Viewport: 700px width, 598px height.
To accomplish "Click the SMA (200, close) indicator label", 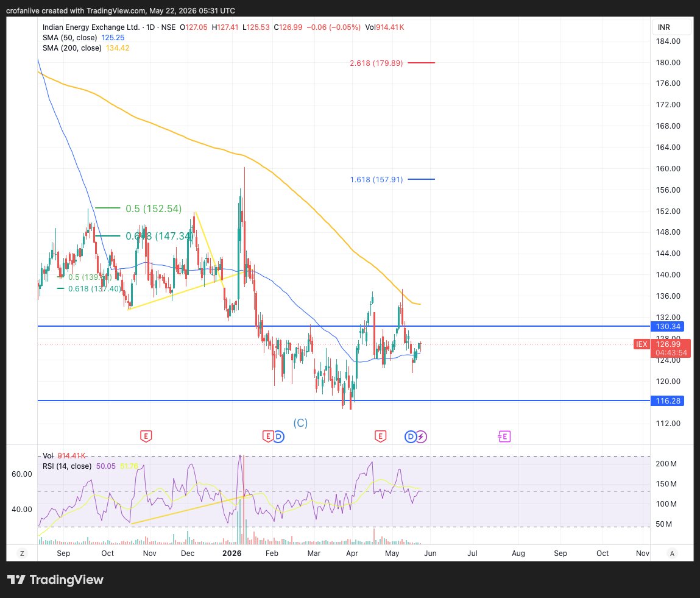I will (x=72, y=48).
